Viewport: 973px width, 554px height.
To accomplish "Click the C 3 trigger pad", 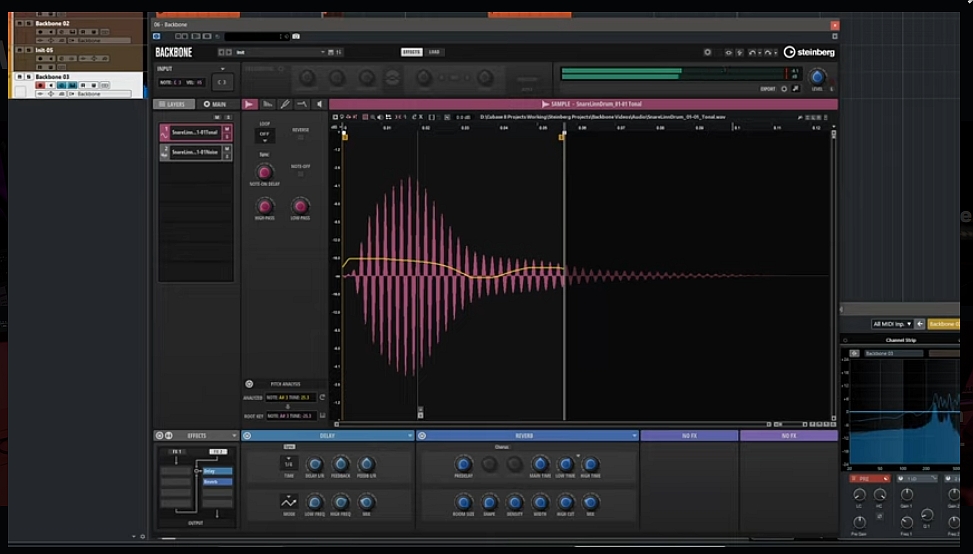I will click(x=222, y=82).
